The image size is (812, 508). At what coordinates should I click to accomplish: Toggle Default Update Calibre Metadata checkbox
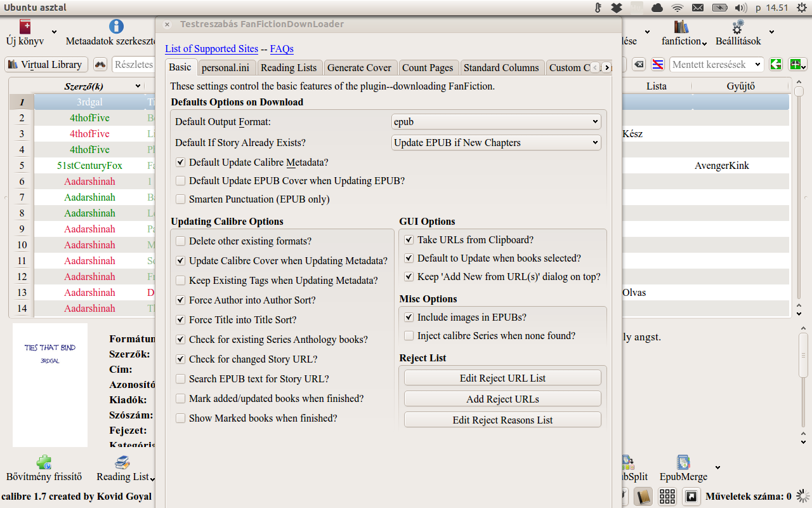[181, 163]
